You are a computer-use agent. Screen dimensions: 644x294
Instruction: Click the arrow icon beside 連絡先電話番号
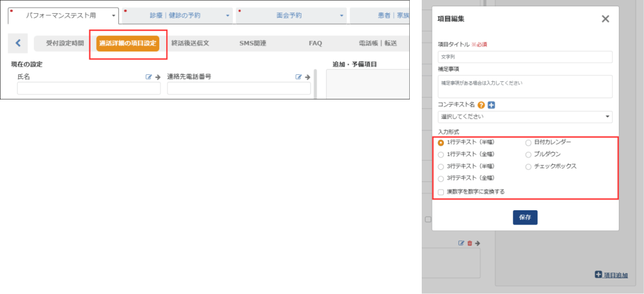[x=308, y=77]
